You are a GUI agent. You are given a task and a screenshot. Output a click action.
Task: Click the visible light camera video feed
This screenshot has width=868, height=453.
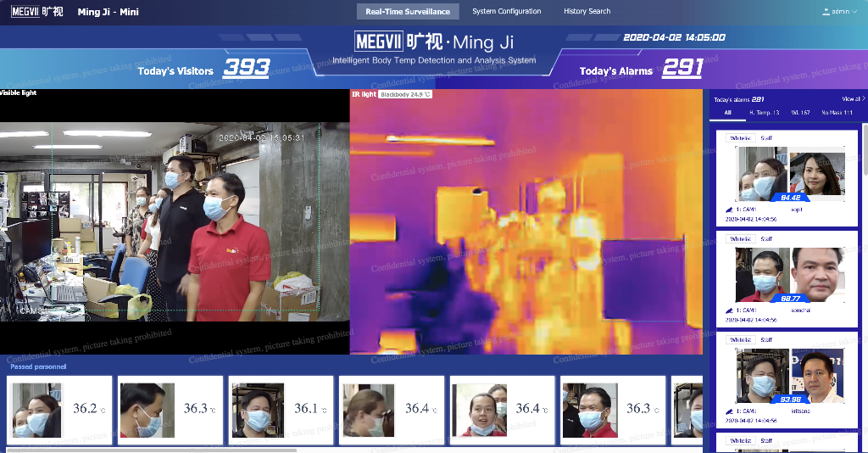pos(175,221)
